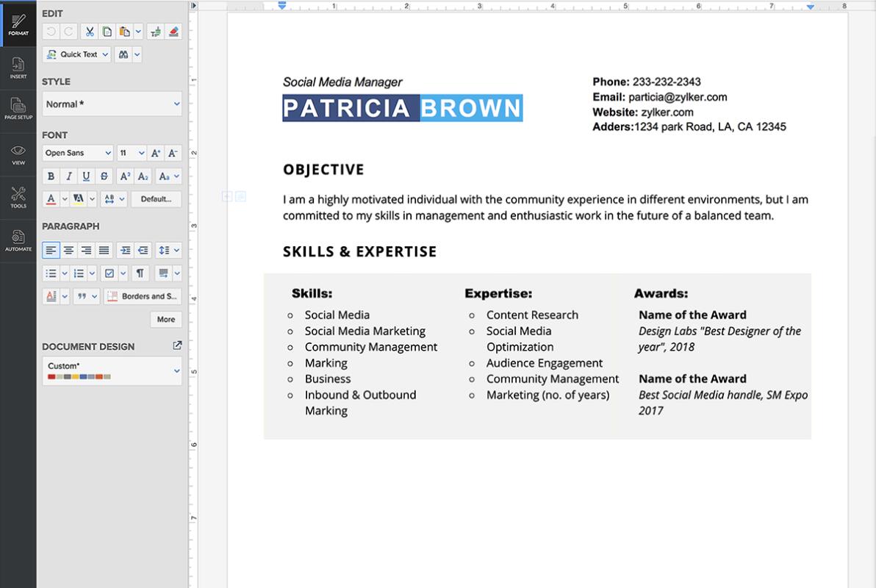Open Document Design in popout icon
The height and width of the screenshot is (588, 876).
pyautogui.click(x=177, y=345)
